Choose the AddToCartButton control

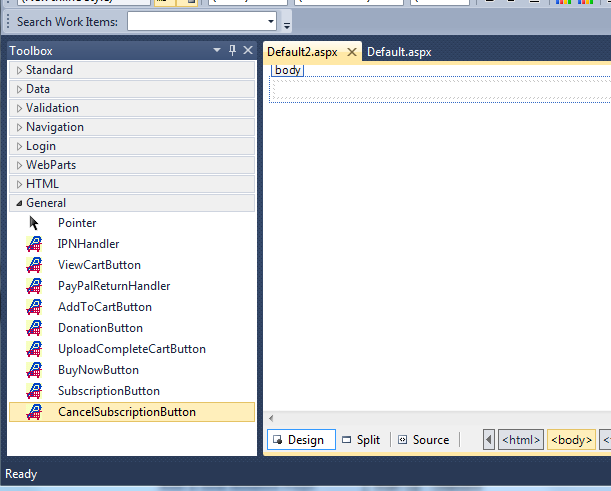pos(104,307)
